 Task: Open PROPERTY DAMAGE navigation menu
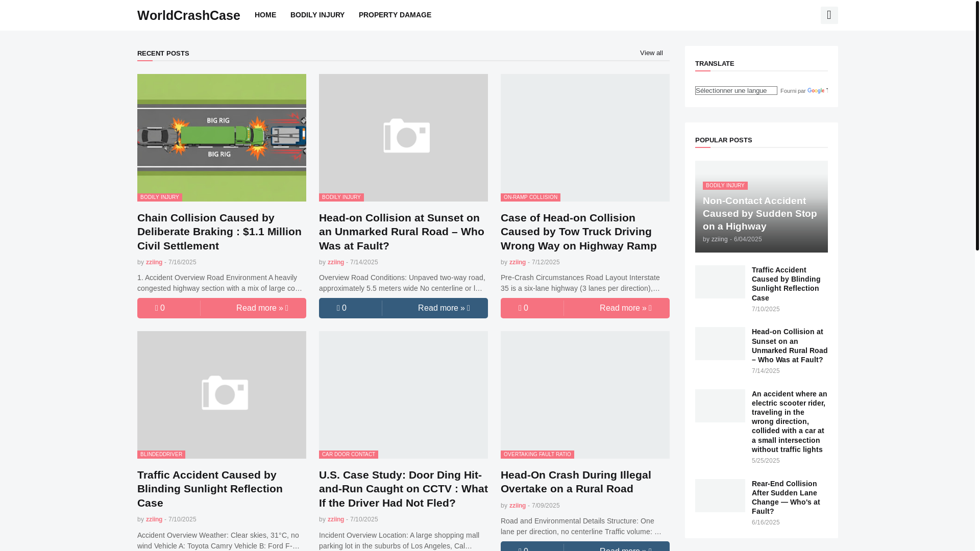click(395, 15)
